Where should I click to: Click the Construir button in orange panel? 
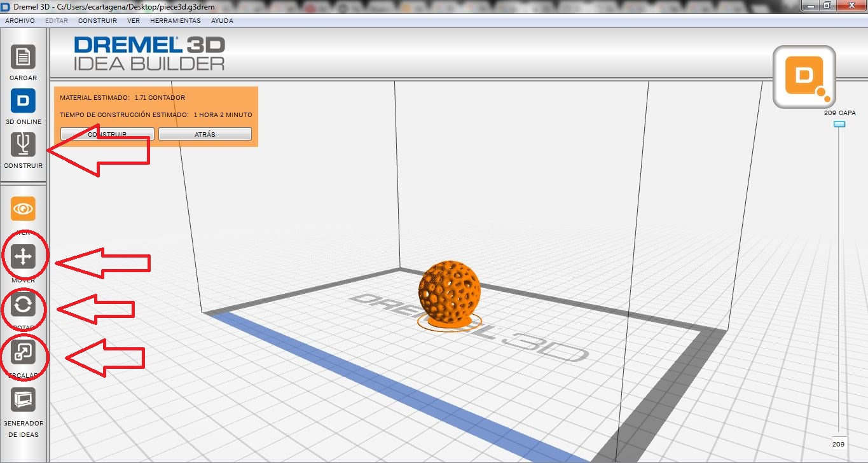pyautogui.click(x=107, y=134)
